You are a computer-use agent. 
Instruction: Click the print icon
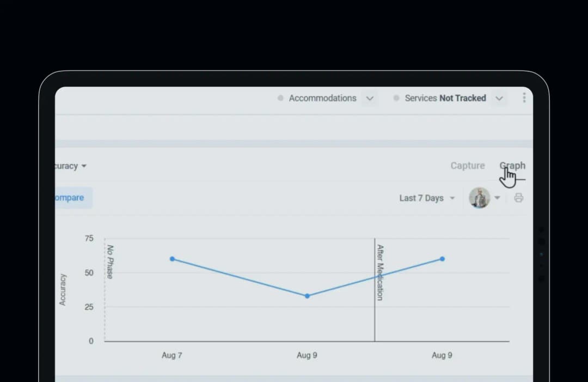point(519,198)
